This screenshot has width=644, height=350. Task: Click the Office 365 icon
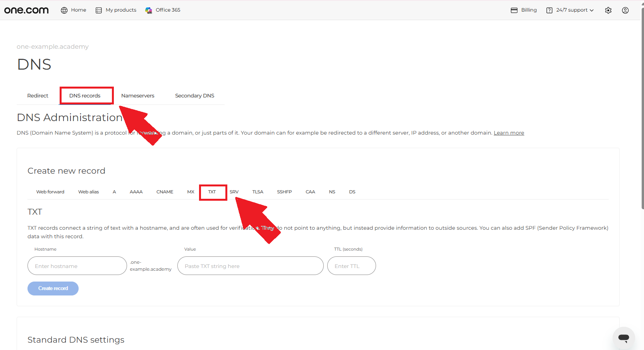tap(149, 10)
